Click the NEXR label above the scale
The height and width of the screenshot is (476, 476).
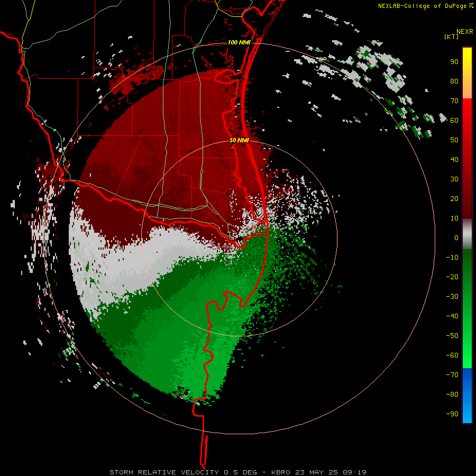click(465, 32)
